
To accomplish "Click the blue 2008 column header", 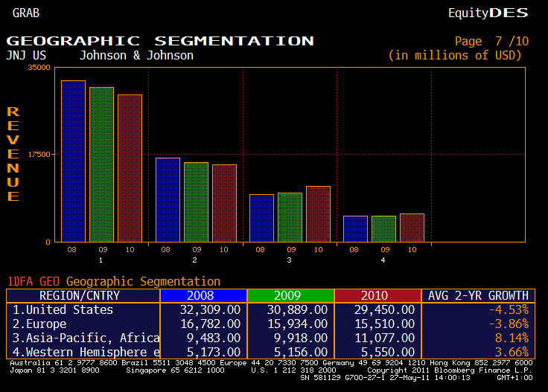I will point(203,295).
